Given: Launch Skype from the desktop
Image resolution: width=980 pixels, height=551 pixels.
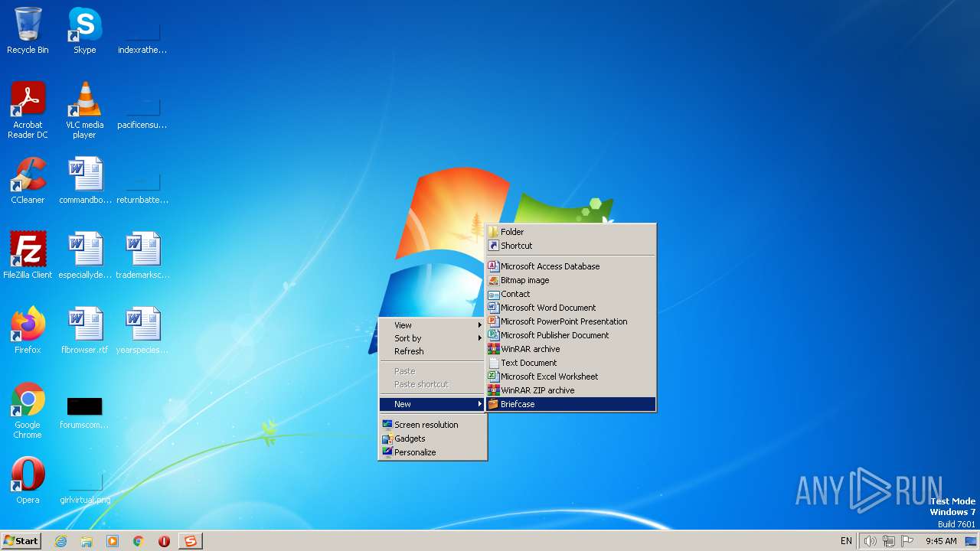Looking at the screenshot, I should [x=84, y=31].
